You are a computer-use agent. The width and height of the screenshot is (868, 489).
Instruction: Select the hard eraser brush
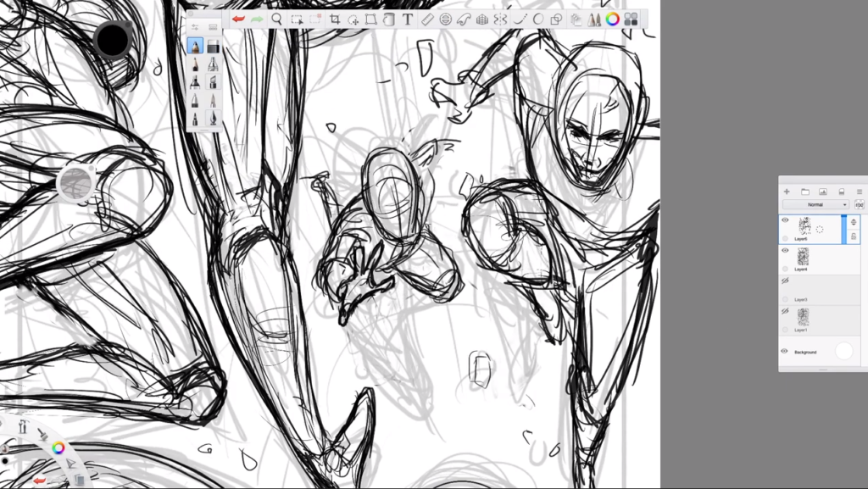(x=213, y=47)
